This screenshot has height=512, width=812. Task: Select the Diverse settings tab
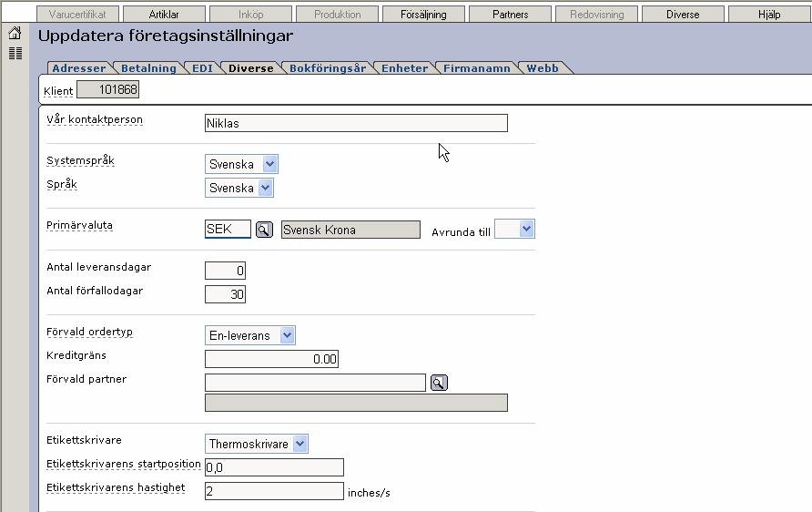tap(251, 68)
